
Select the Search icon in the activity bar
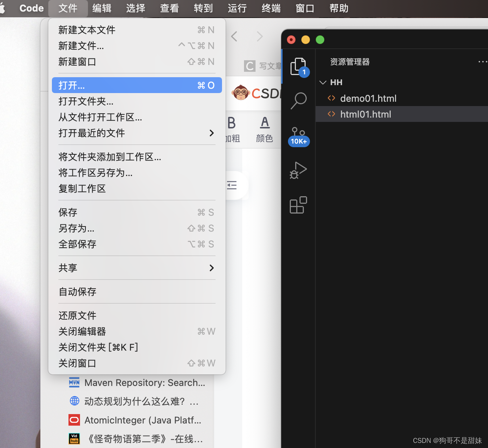coord(298,101)
